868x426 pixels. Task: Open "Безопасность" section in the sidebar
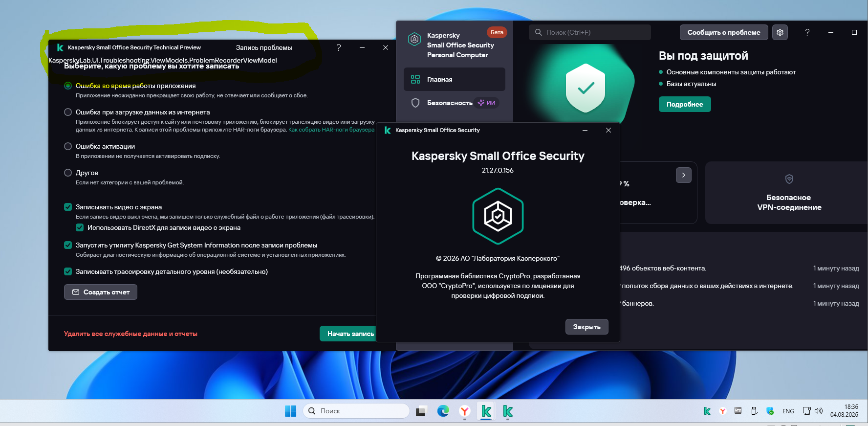[450, 103]
